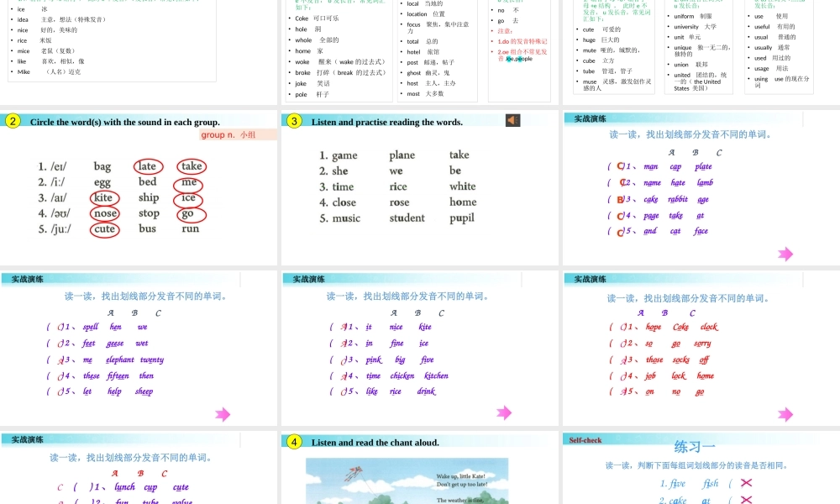Play the speaker audio icon on slide 3
The height and width of the screenshot is (504, 840).
512,120
